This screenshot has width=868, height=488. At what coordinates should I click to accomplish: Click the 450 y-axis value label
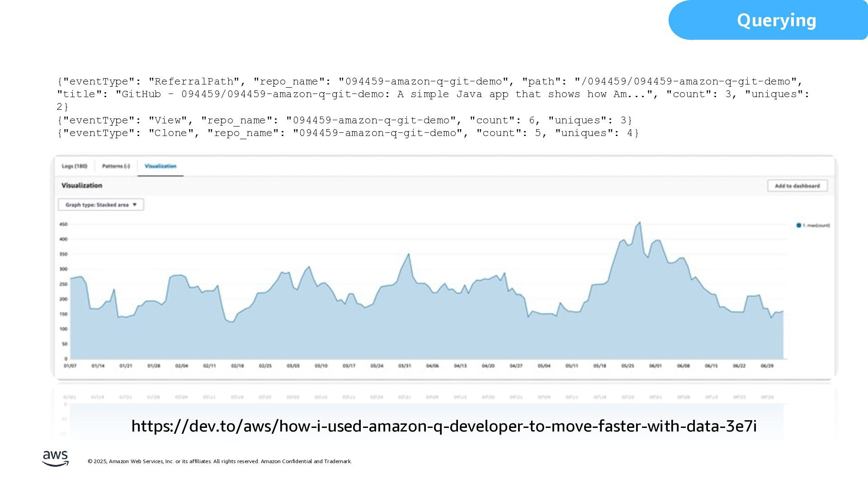tap(63, 225)
